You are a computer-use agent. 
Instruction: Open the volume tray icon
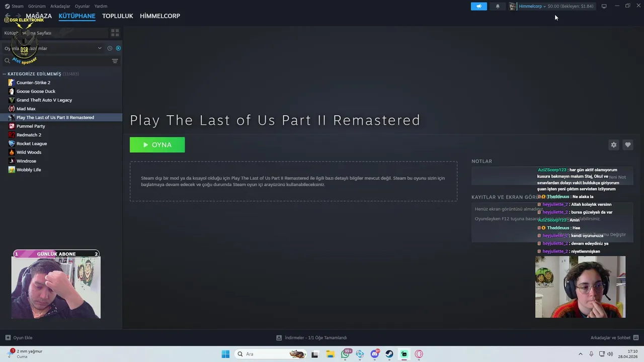(610, 354)
